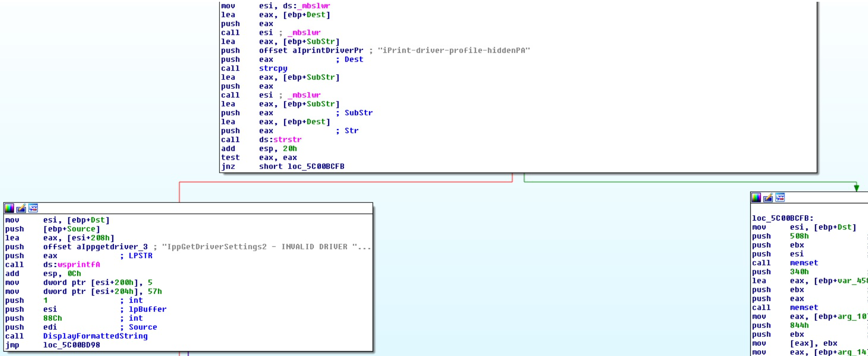This screenshot has width=868, height=356.
Task: Select the "mov [eax], ebx" instruction
Action: (795, 343)
